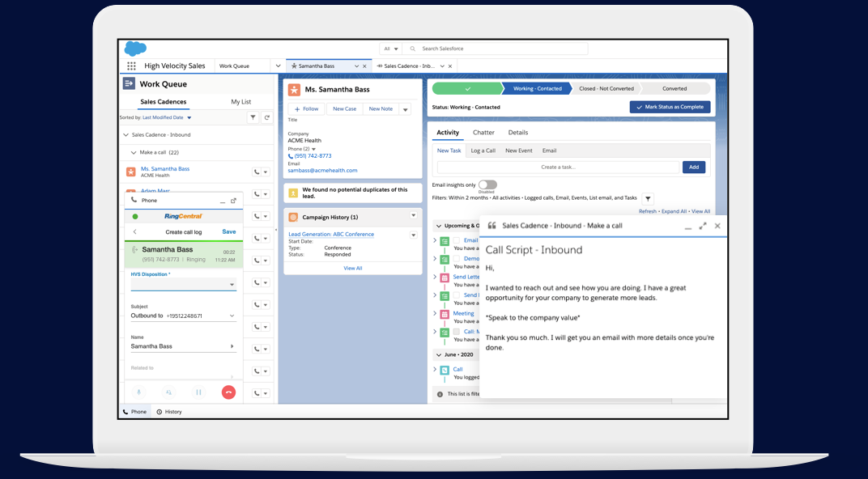Image resolution: width=868 pixels, height=479 pixels.
Task: Open the Subject Outbound to dropdown
Action: (x=183, y=316)
